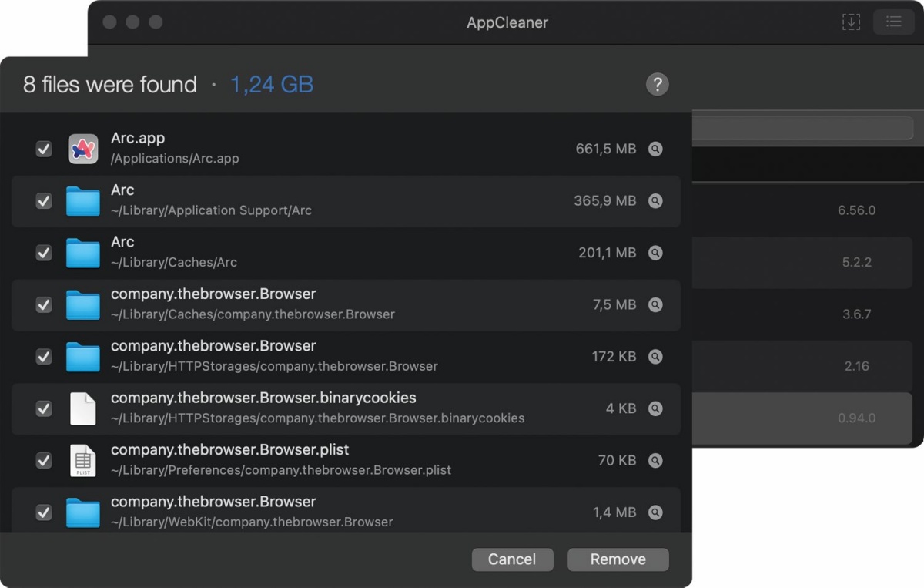Select version 0.94.0 row in AppCleaner list
Viewport: 924px width, 588px height.
click(802, 418)
